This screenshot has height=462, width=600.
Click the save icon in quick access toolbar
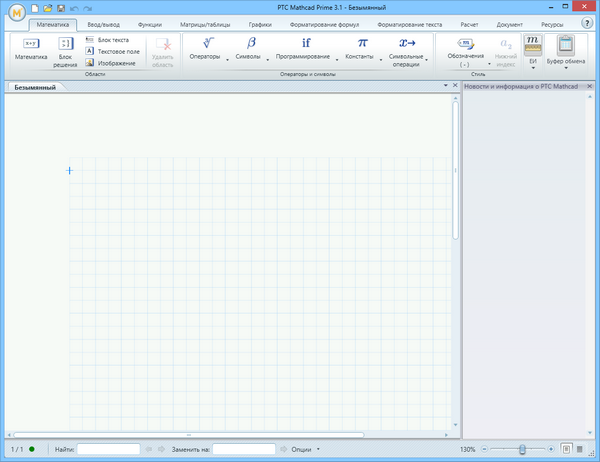[60, 8]
